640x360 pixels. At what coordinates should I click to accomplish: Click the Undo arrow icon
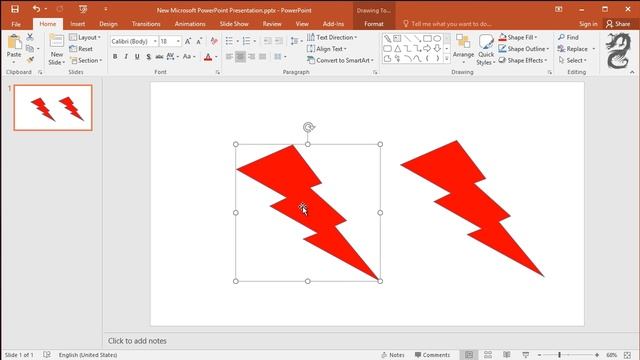point(36,9)
